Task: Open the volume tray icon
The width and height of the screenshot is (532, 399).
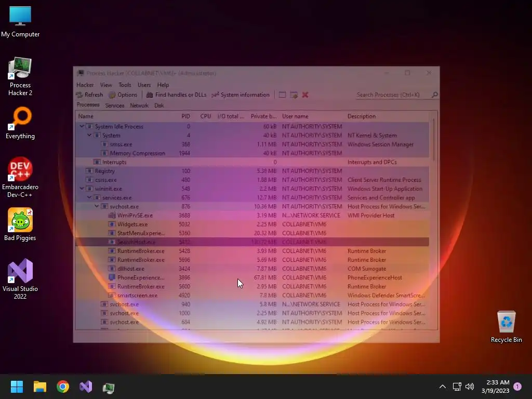Action: [x=470, y=387]
